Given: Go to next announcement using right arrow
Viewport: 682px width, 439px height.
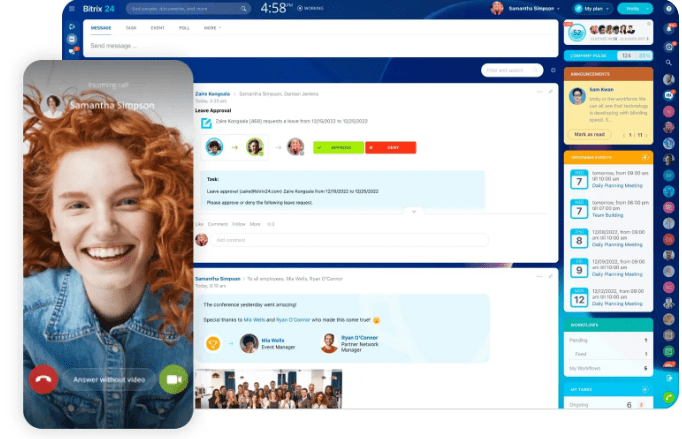Looking at the screenshot, I should pyautogui.click(x=646, y=135).
